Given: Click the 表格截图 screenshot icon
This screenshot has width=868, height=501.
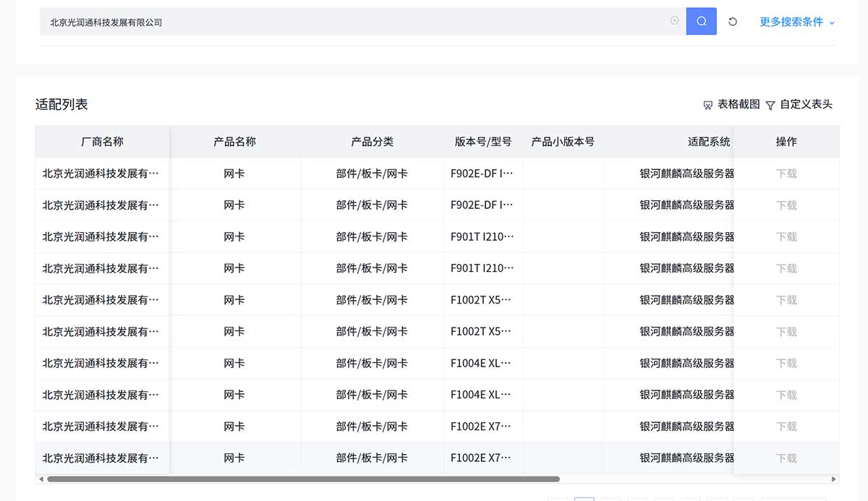Looking at the screenshot, I should click(708, 105).
